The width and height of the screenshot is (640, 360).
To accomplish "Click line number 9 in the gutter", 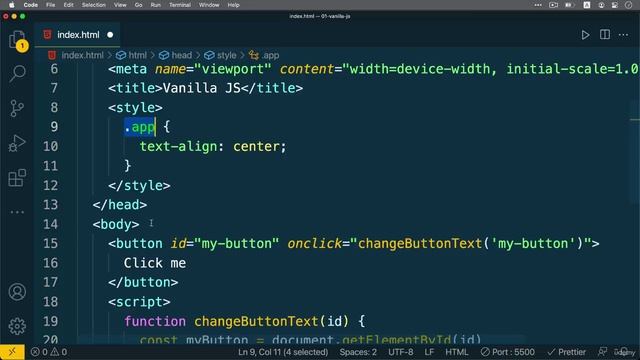I will point(54,127).
